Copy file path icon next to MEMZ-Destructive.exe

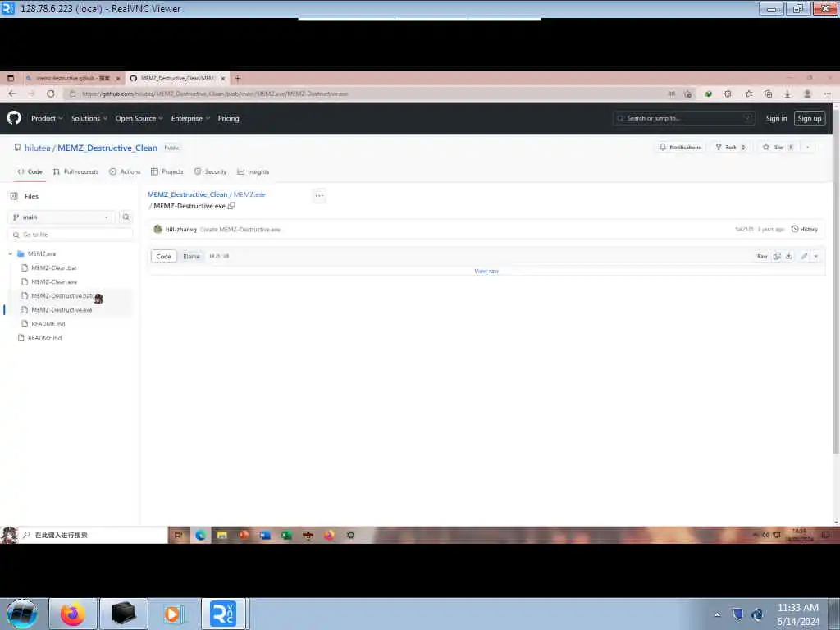pyautogui.click(x=231, y=206)
